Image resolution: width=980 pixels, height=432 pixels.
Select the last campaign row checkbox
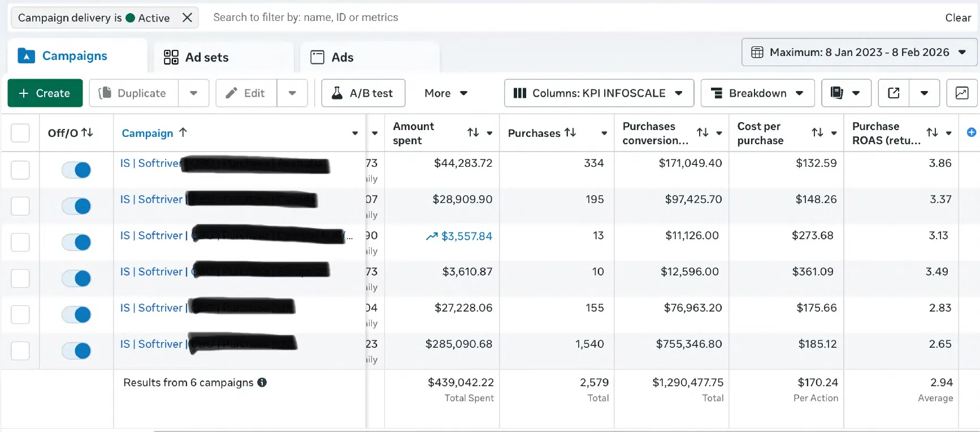[x=20, y=351]
